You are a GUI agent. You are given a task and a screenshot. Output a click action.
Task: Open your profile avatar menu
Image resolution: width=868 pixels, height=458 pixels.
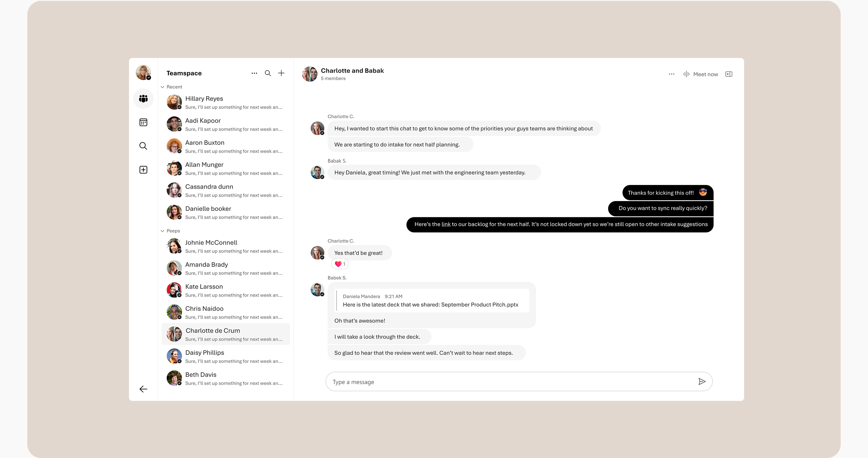point(143,73)
